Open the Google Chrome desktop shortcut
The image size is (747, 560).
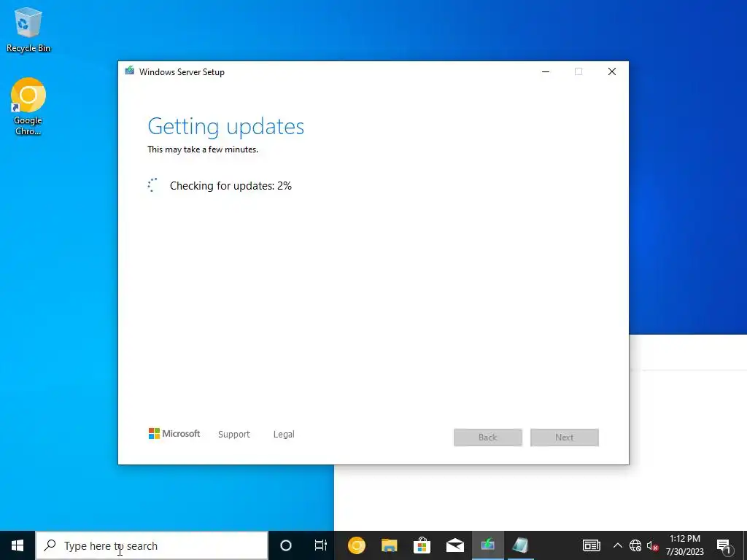point(28,106)
